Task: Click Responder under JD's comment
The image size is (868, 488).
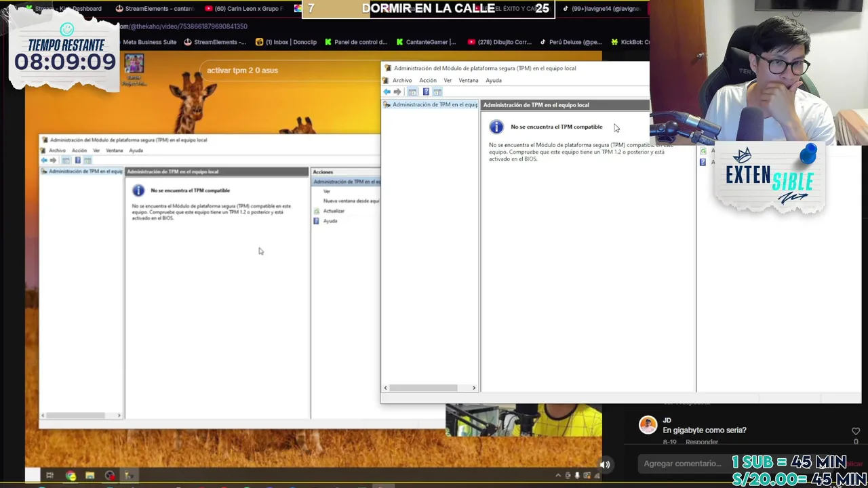Action: [702, 442]
